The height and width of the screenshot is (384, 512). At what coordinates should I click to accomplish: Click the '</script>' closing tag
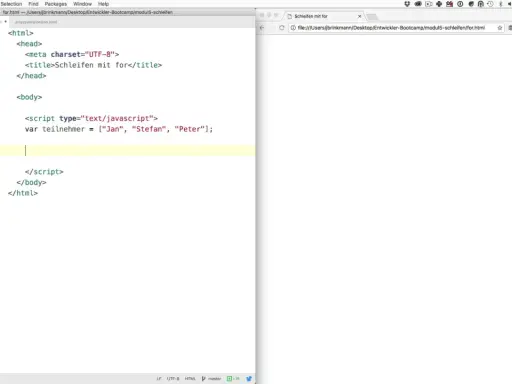point(44,172)
